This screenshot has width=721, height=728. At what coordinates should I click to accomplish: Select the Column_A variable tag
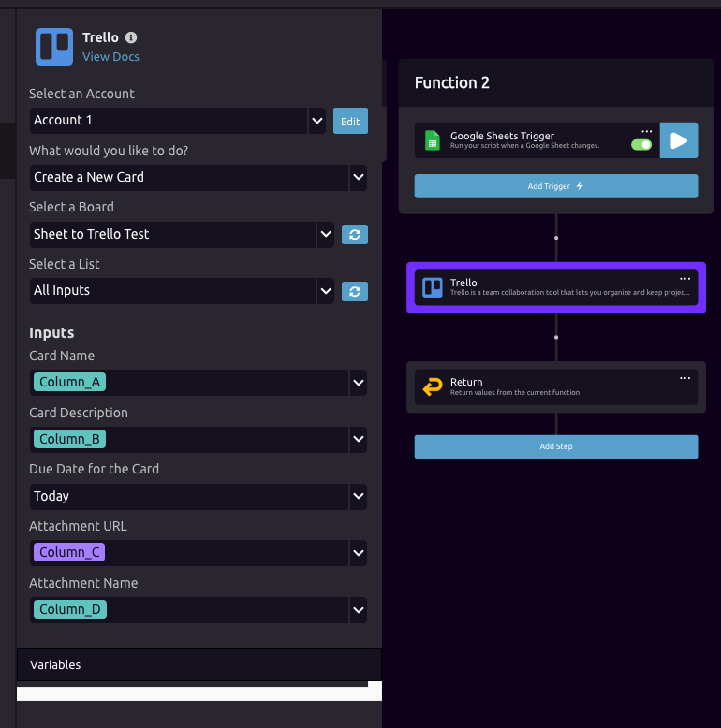(69, 382)
